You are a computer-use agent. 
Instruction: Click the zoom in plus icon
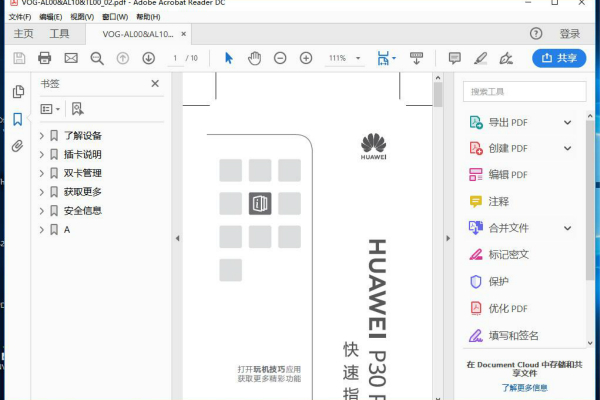tap(306, 58)
